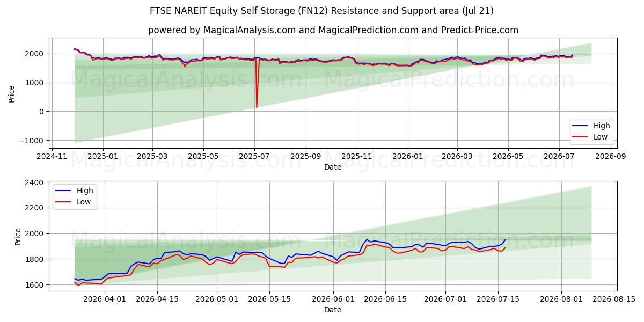Click the '2026-07' date tick label
Viewport: 644px width, 322px height.
pyautogui.click(x=559, y=157)
